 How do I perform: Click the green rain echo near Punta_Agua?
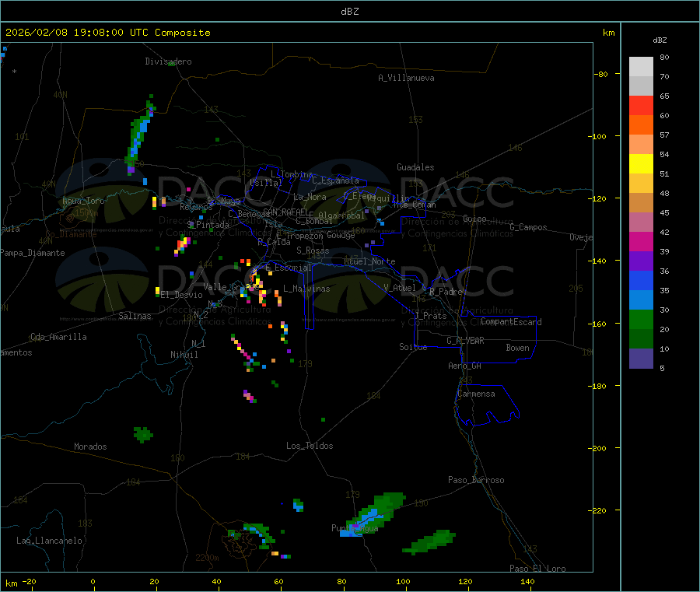tap(375, 513)
